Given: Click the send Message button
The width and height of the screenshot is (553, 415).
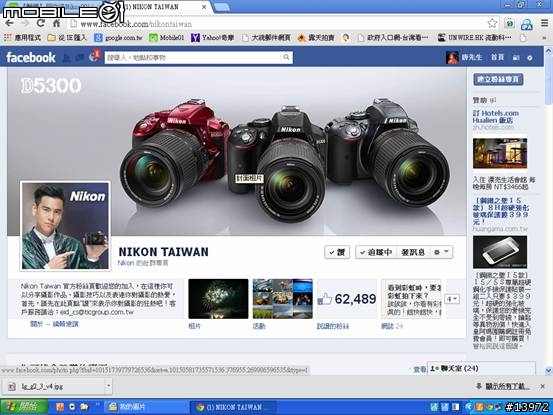Looking at the screenshot, I should pos(413,252).
